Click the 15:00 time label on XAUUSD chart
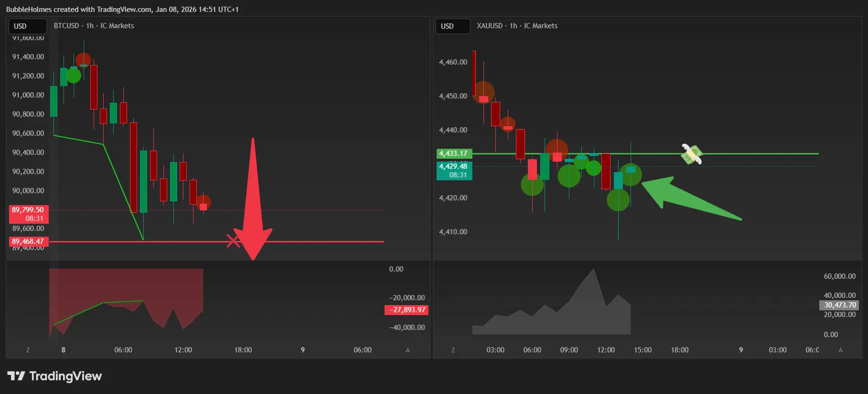 (643, 350)
